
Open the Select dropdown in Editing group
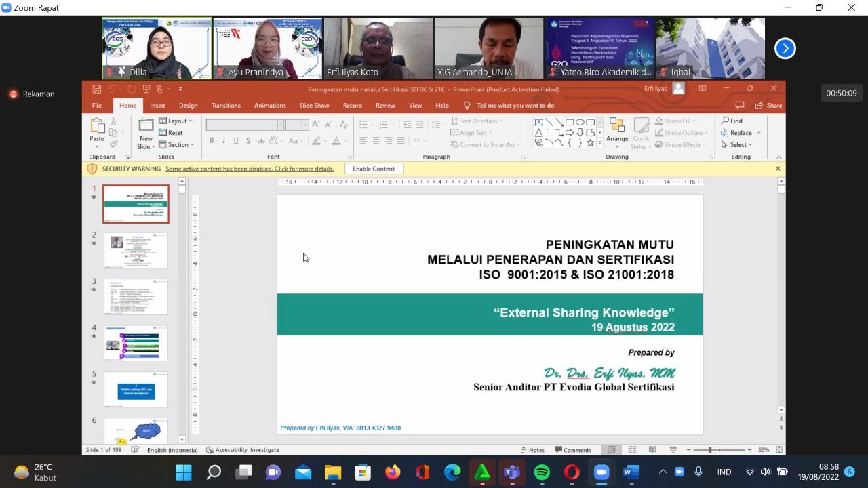pos(737,144)
